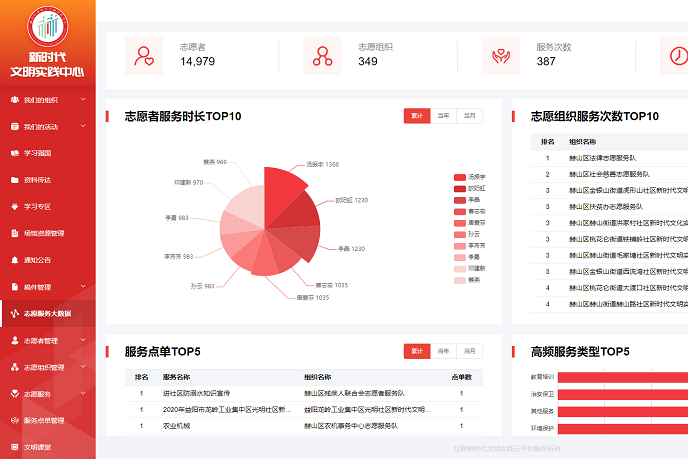Click the 志愿组织管理 sidebar icon
688x459 pixels.
[x=15, y=367]
